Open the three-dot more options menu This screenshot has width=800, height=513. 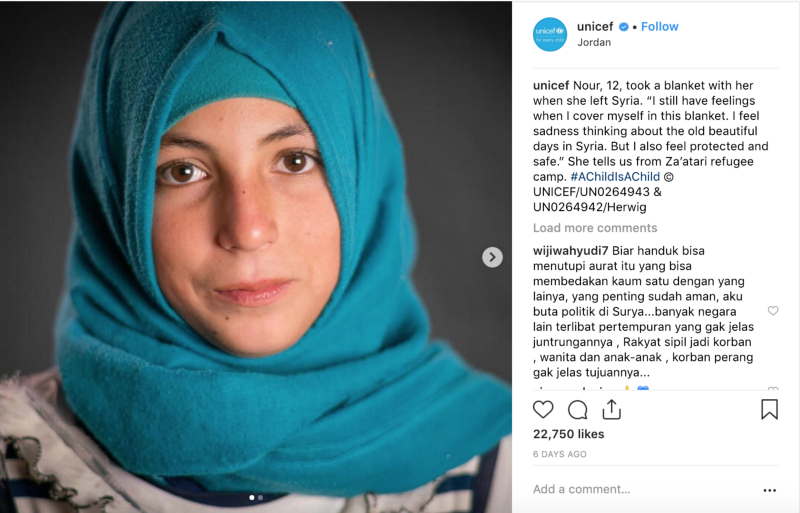(x=769, y=490)
